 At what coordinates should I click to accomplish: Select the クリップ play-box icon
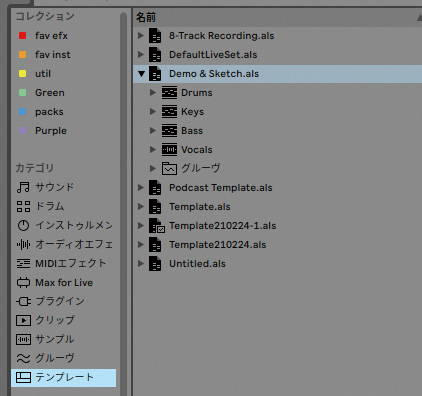pyautogui.click(x=23, y=321)
